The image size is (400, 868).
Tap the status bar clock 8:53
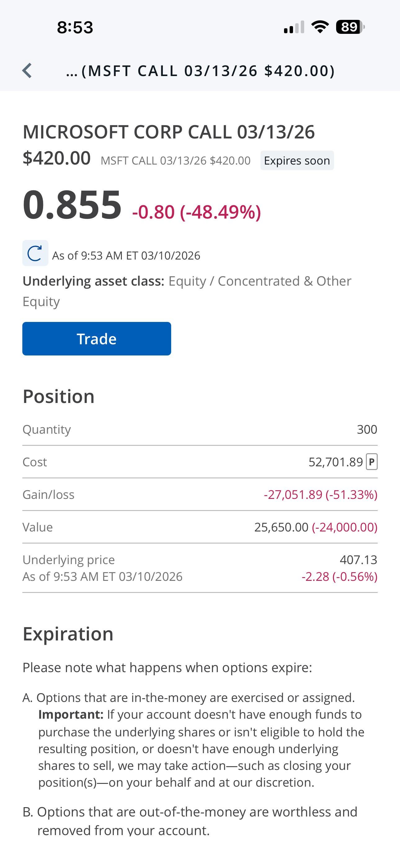pyautogui.click(x=75, y=27)
